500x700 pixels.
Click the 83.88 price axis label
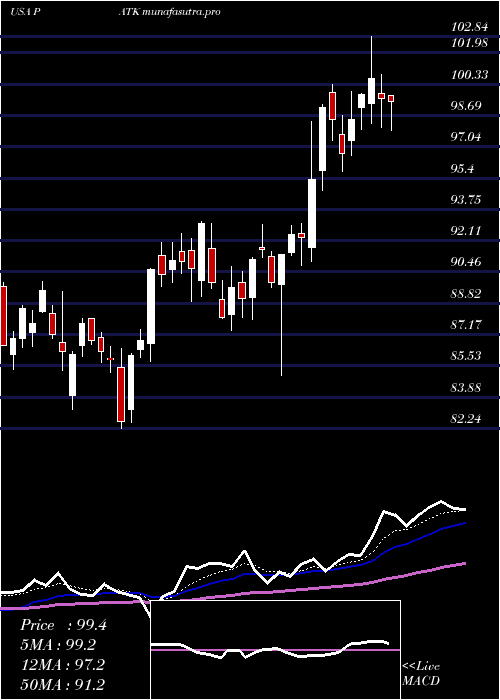[x=466, y=387]
